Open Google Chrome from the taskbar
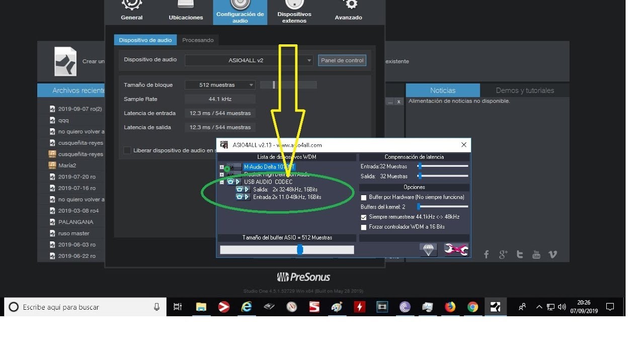This screenshot has height=362, width=644. click(472, 307)
